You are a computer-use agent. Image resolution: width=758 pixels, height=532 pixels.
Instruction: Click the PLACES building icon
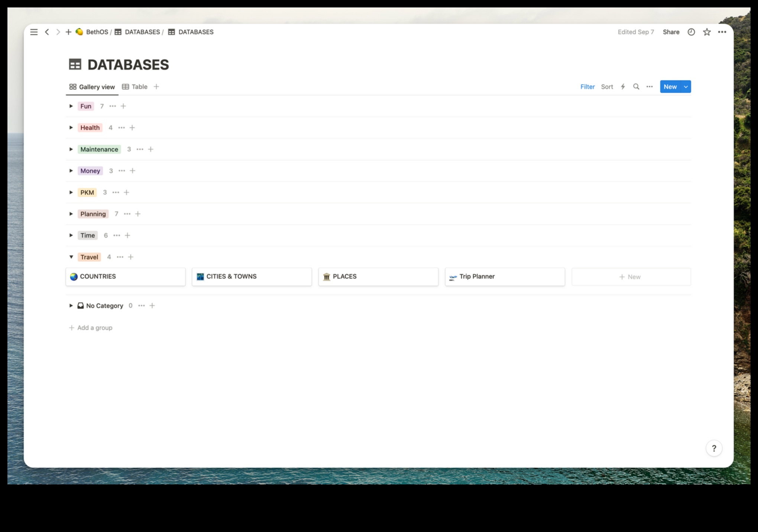327,276
